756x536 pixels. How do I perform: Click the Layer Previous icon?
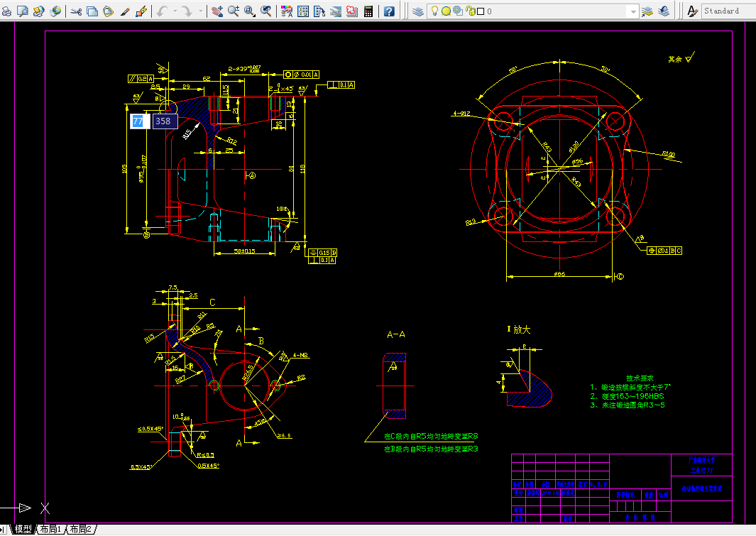664,11
